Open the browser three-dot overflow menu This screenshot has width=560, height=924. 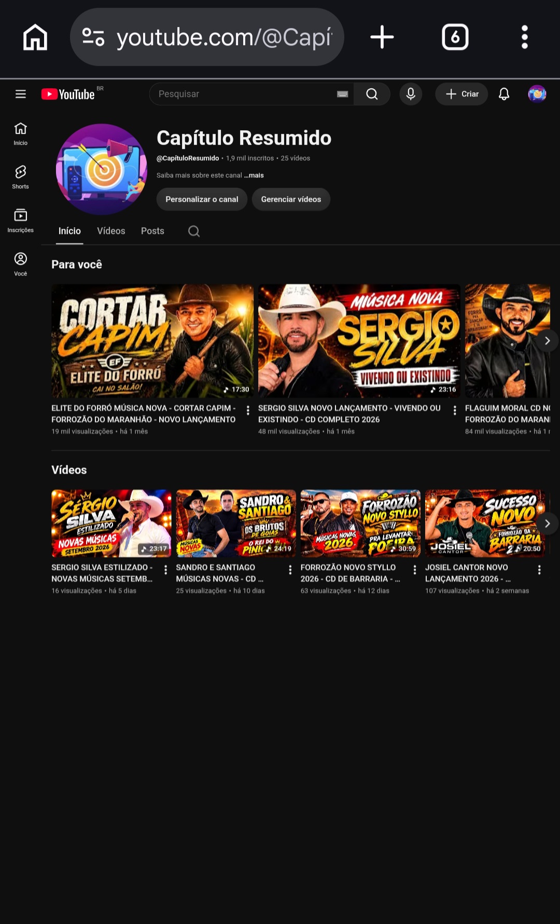(525, 37)
